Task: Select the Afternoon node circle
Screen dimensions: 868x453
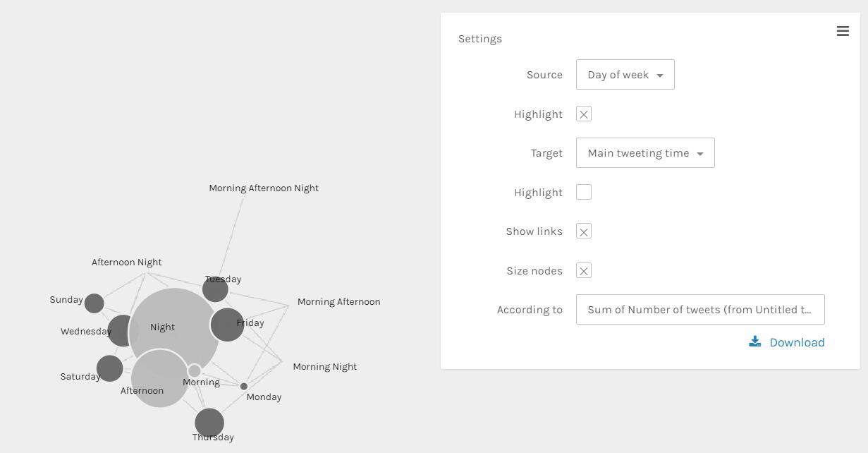Action: tap(159, 379)
